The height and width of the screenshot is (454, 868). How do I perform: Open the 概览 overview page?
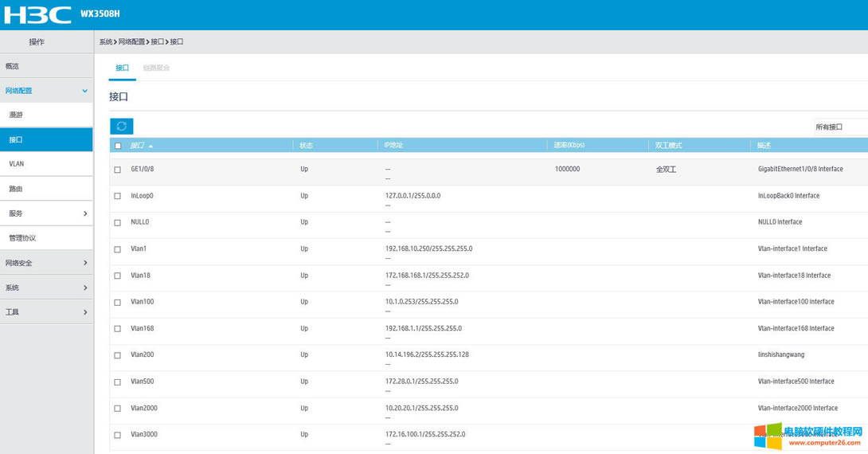point(12,66)
